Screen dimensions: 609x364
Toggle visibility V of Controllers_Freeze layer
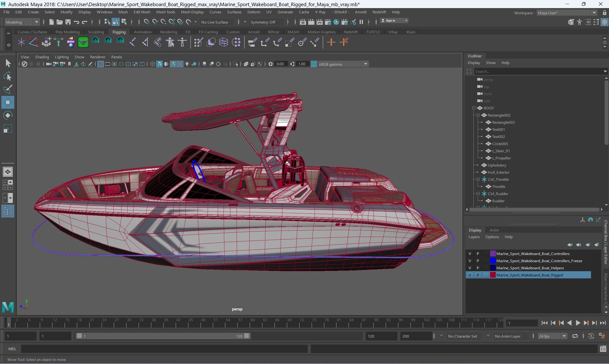pos(470,261)
